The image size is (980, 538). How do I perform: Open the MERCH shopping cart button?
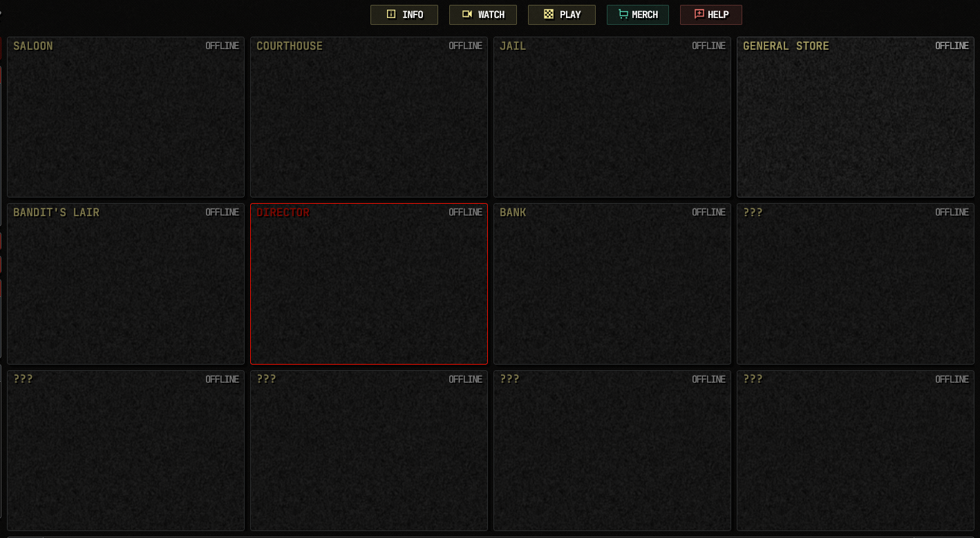(x=638, y=15)
